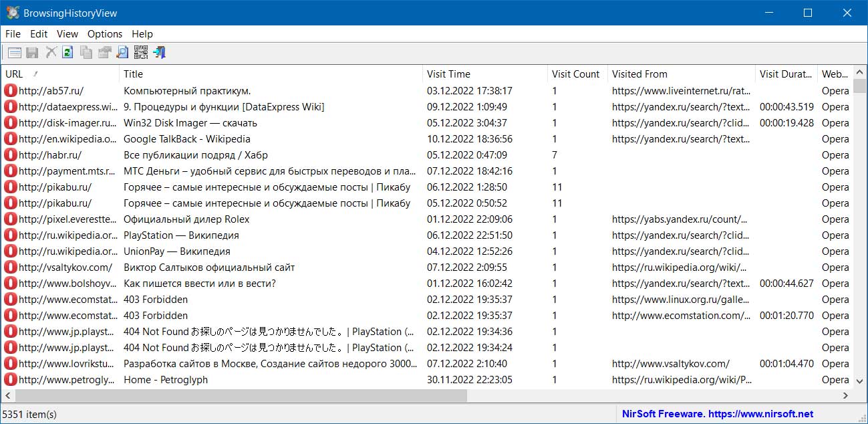Sort by the Visited From column header
This screenshot has width=868, height=424.
coord(682,74)
